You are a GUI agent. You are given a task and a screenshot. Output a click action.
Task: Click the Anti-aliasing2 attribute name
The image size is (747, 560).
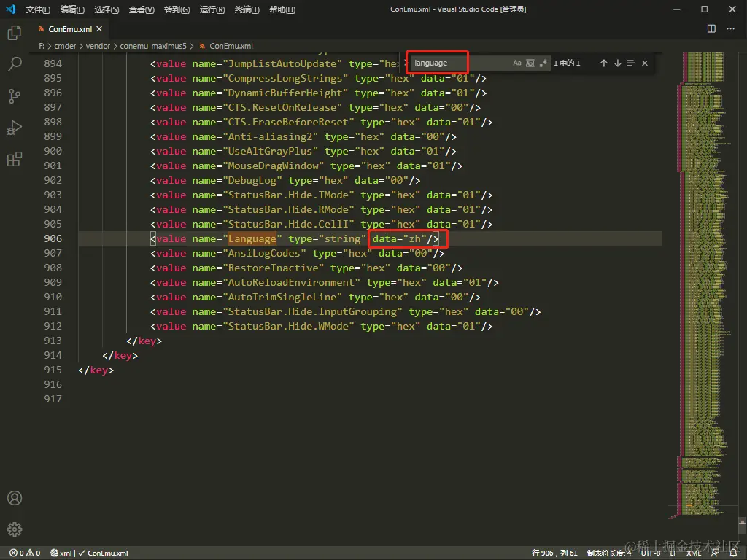(270, 136)
